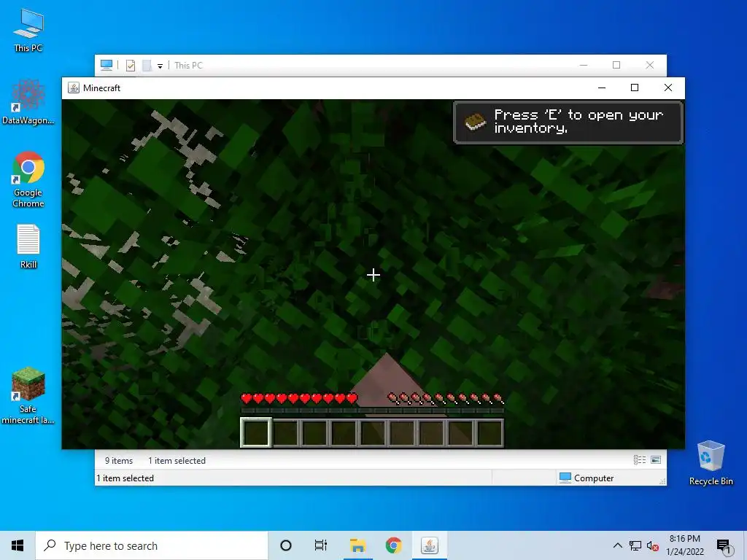Viewport: 747px width, 560px height.
Task: Click the 'Computer' status bar label
Action: click(x=594, y=478)
